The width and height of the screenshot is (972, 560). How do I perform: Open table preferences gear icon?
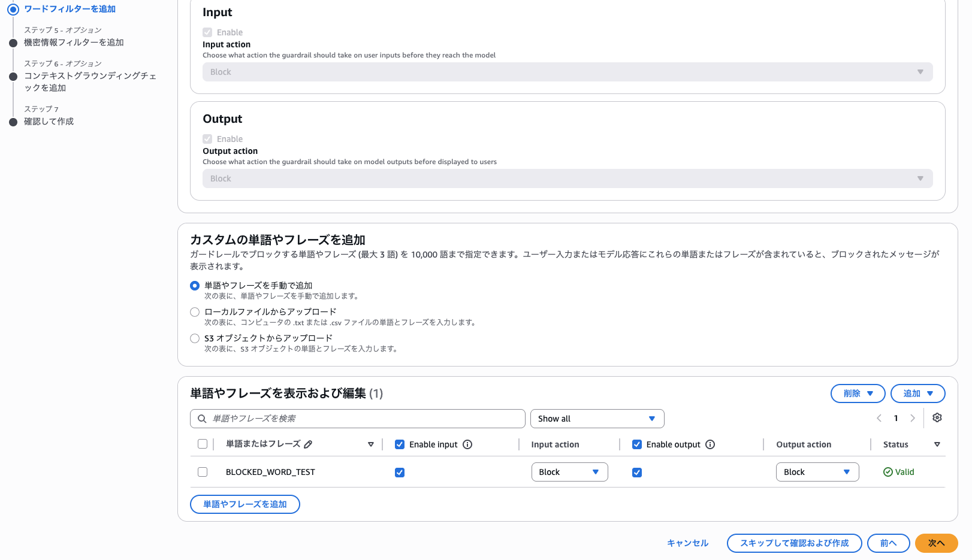937,418
